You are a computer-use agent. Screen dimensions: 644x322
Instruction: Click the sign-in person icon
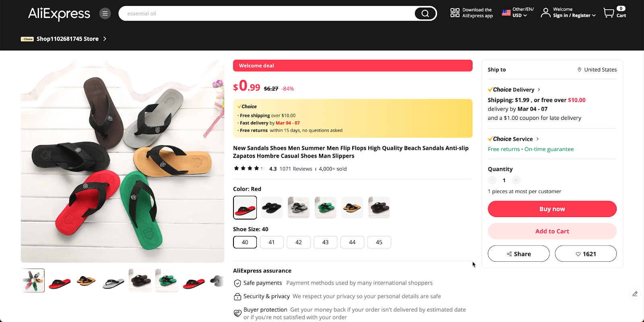pyautogui.click(x=545, y=12)
